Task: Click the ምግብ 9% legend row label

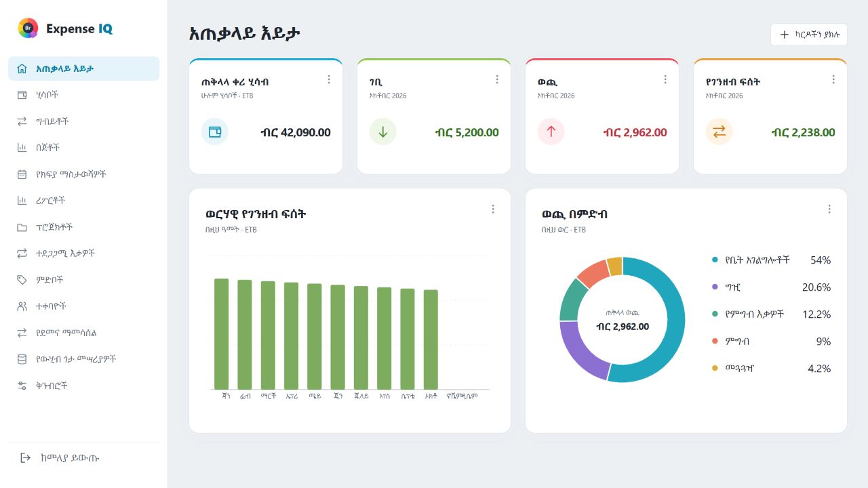Action: (737, 341)
